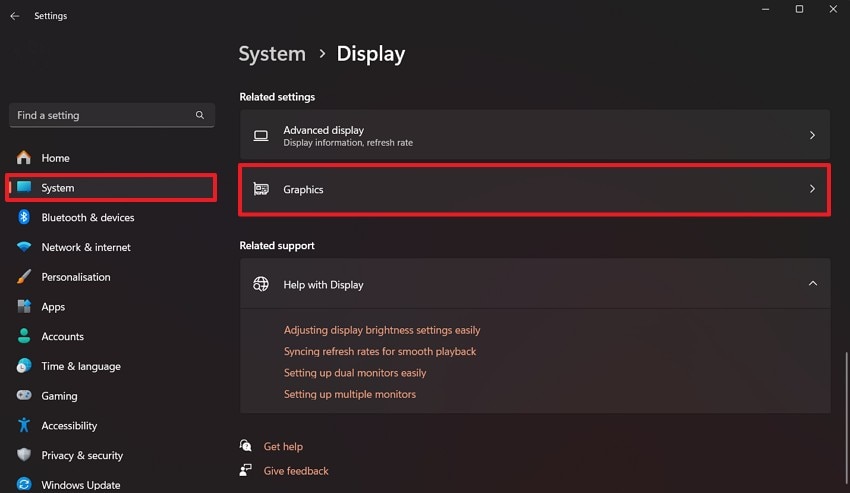Open Advanced display via its chevron
Screen dimensions: 850x493
(812, 135)
